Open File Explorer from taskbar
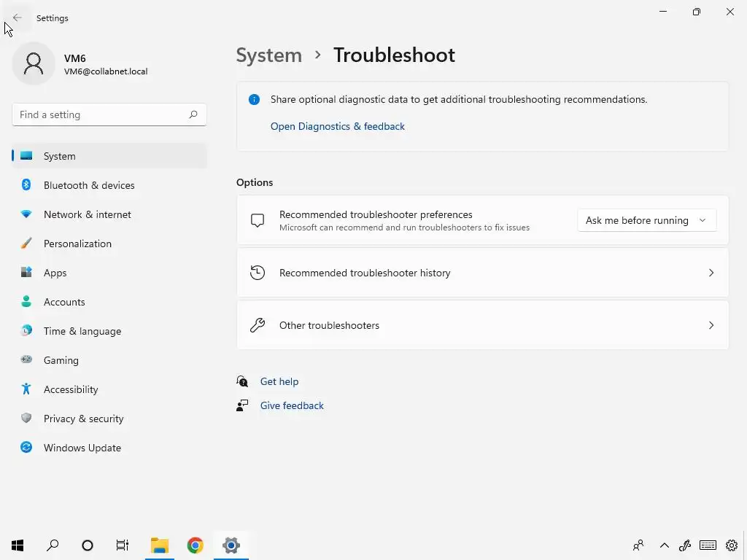This screenshot has width=747, height=560. pyautogui.click(x=160, y=545)
